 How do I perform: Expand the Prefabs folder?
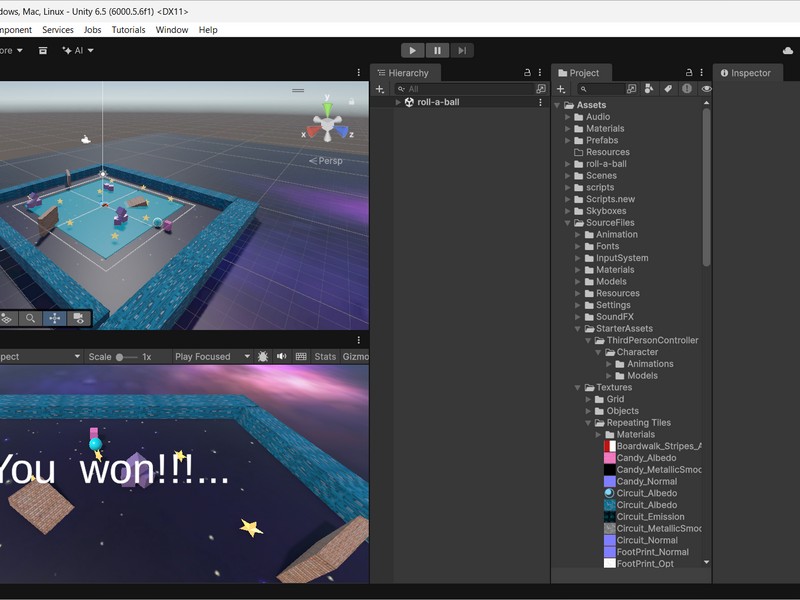567,140
